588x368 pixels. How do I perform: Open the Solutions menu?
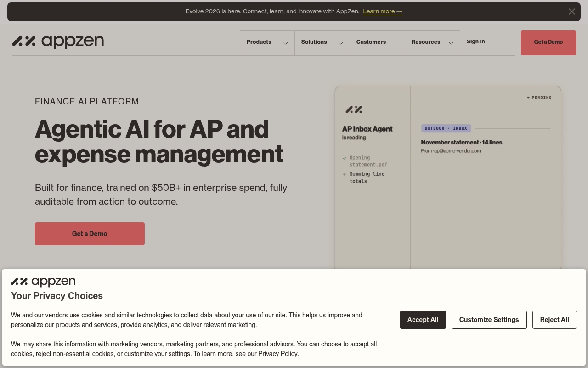(322, 42)
